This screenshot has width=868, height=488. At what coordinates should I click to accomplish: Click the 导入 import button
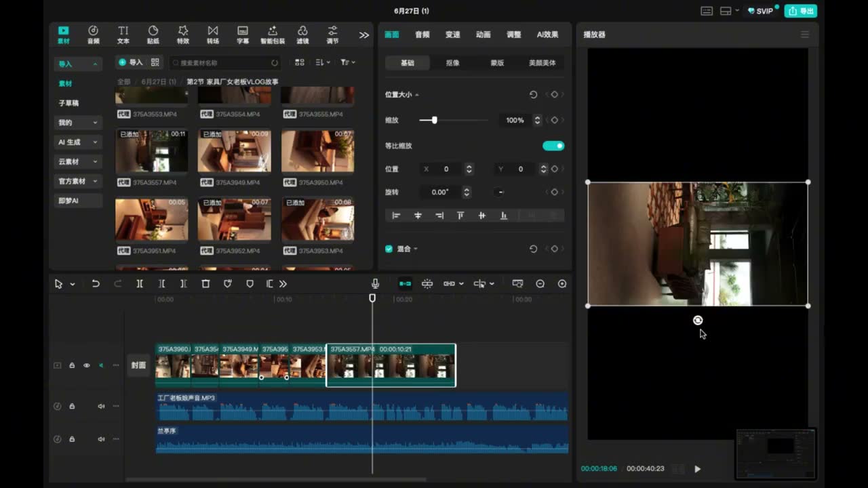point(130,62)
